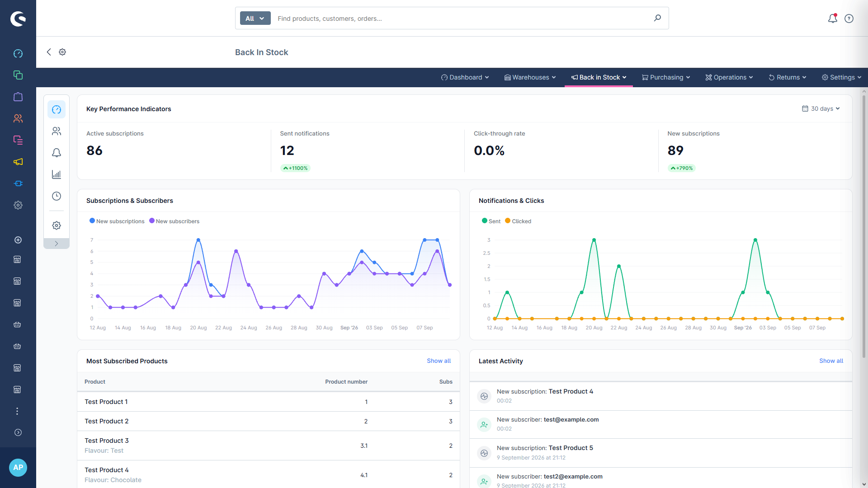
Task: Open New subscription Test Product 4 activity
Action: coord(661,396)
